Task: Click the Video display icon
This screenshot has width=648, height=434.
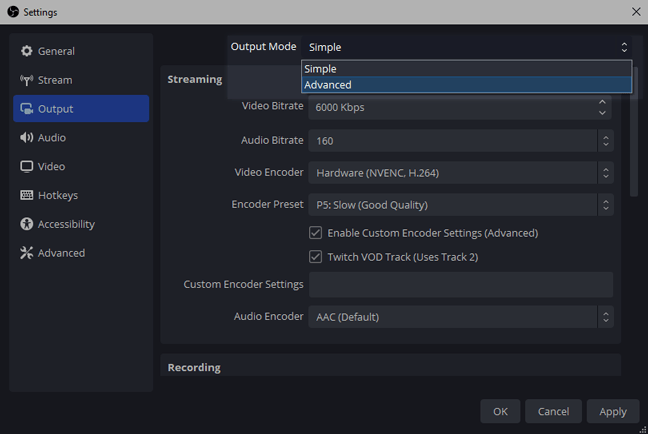Action: pyautogui.click(x=27, y=167)
